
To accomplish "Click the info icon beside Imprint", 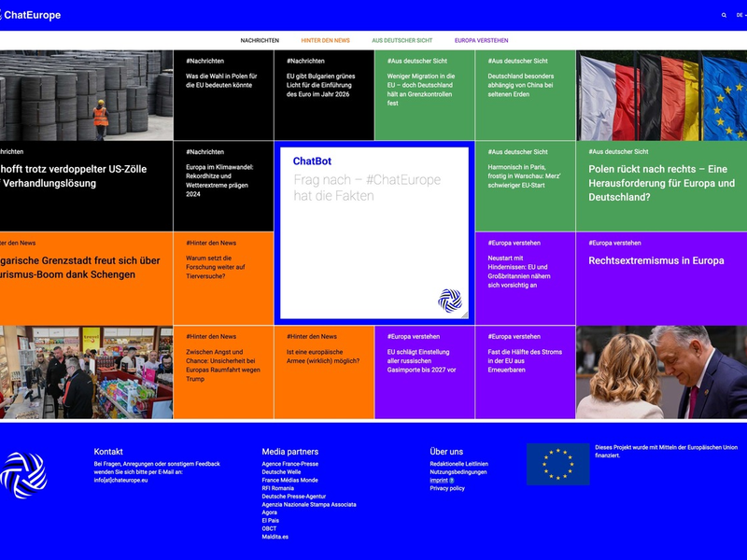I will [x=452, y=481].
